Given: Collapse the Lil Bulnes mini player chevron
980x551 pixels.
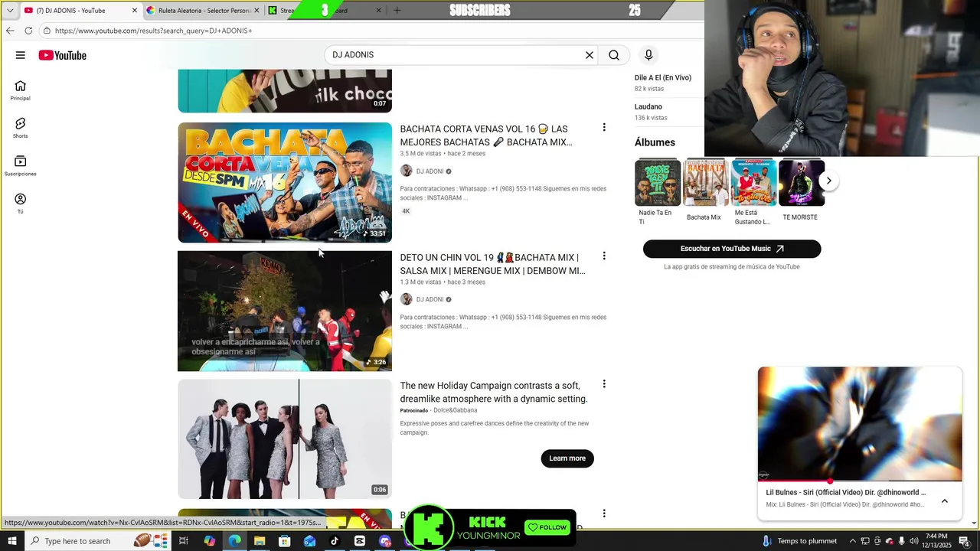Looking at the screenshot, I should coord(944,500).
